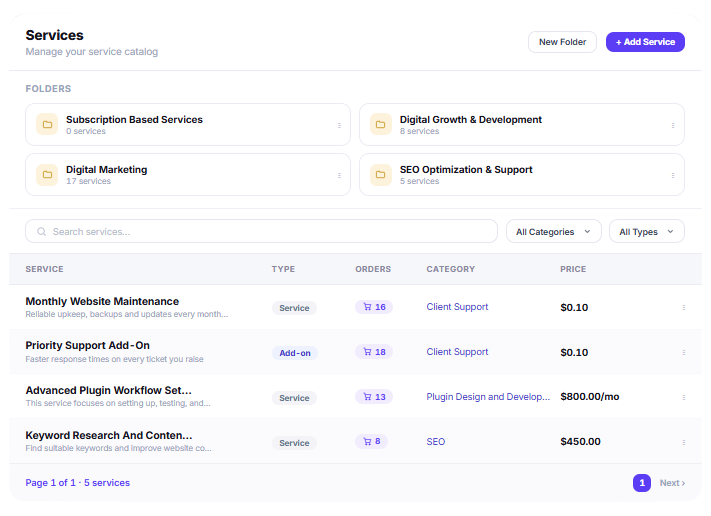
Task: Sort by the SERVICE column header
Action: (44, 269)
